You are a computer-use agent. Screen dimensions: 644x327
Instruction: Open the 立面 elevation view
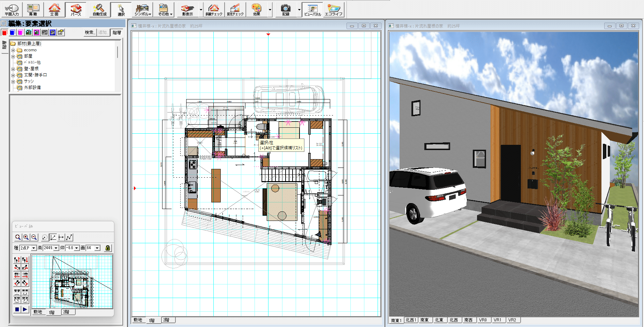tap(54, 9)
